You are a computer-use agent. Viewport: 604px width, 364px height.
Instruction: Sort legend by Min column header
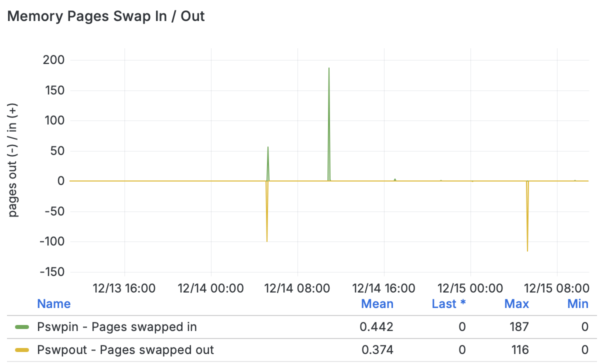tap(577, 304)
